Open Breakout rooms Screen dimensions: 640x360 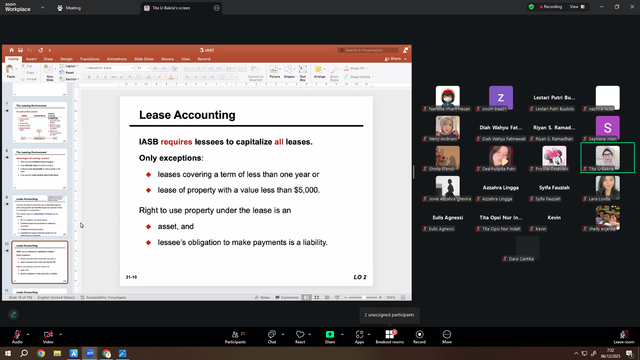(x=390, y=337)
